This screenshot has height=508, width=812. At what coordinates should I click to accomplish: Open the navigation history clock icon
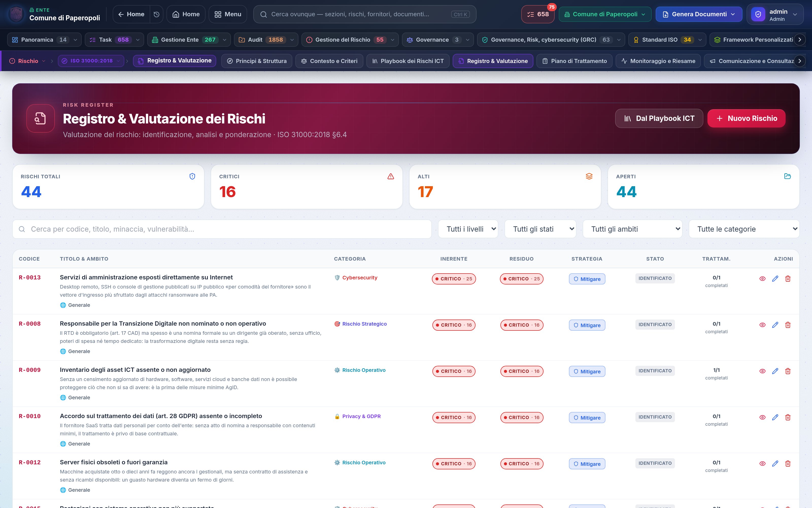pos(156,14)
